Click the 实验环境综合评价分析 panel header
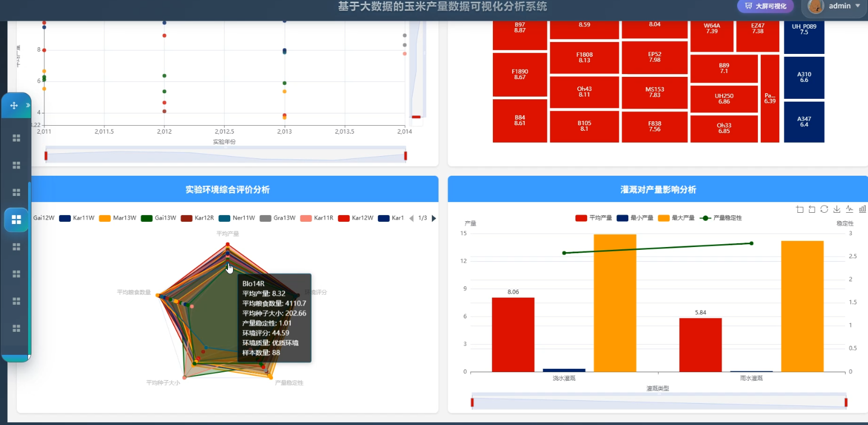Screen dimensions: 868x425 [227, 189]
